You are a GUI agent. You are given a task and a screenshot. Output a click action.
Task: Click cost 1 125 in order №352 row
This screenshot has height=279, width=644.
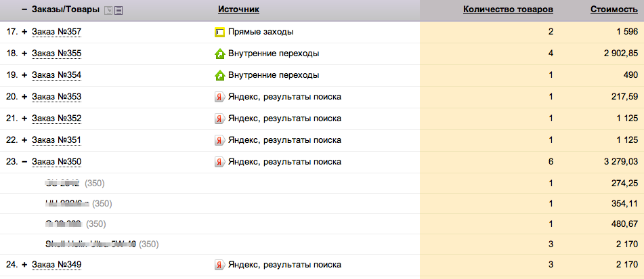[627, 119]
